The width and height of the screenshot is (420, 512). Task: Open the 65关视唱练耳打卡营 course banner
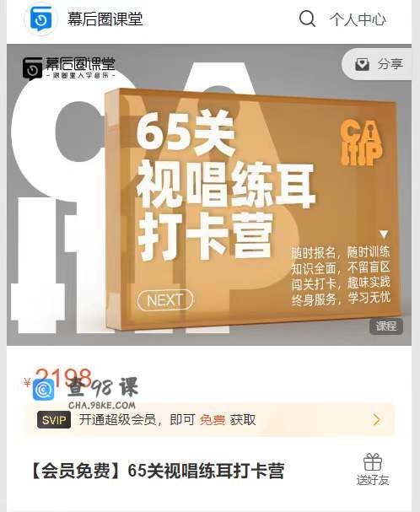coord(209,195)
